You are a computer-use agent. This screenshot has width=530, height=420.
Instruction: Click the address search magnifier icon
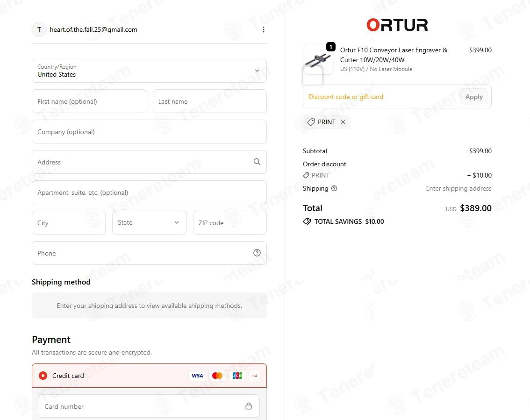[257, 162]
